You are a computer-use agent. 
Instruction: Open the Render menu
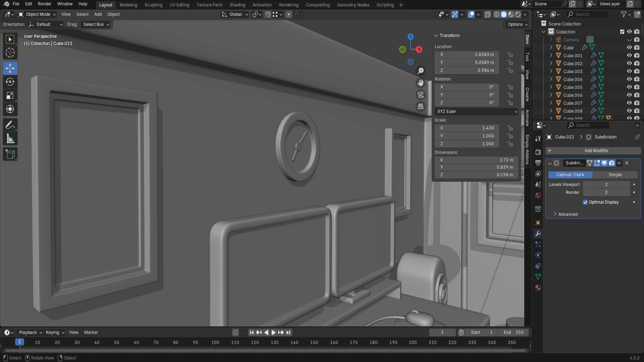(x=45, y=4)
